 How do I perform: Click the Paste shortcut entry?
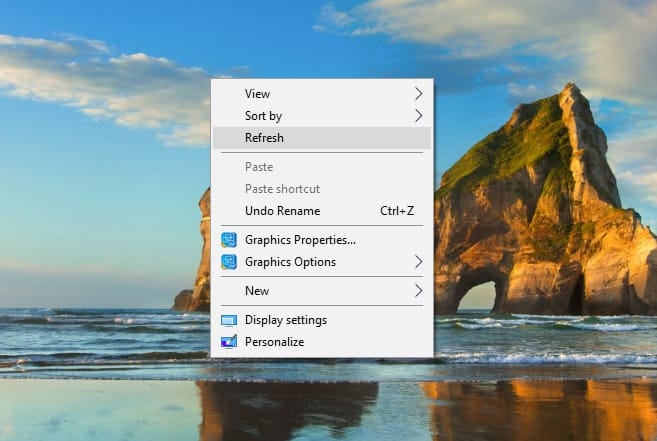click(x=282, y=189)
